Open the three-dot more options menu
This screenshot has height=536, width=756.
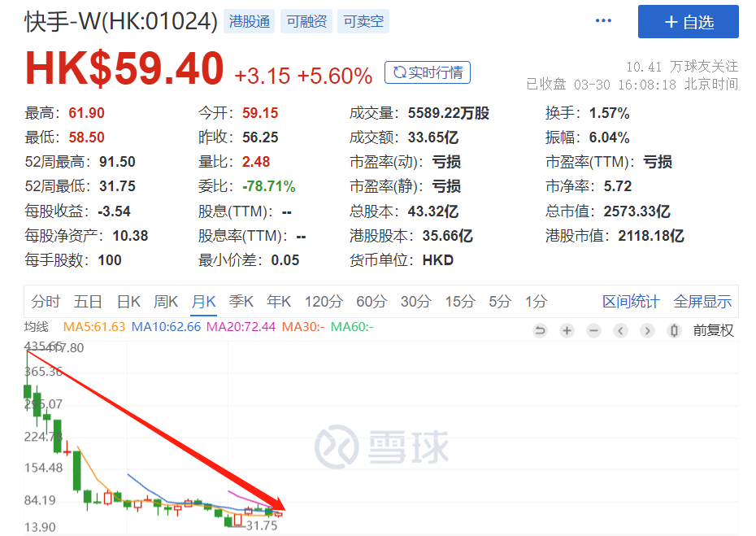[x=603, y=21]
